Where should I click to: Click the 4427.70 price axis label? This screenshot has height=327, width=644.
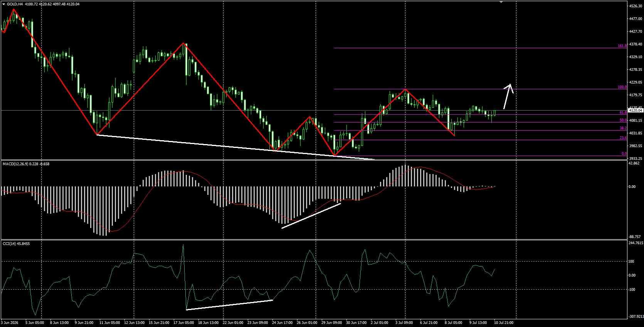(635, 32)
